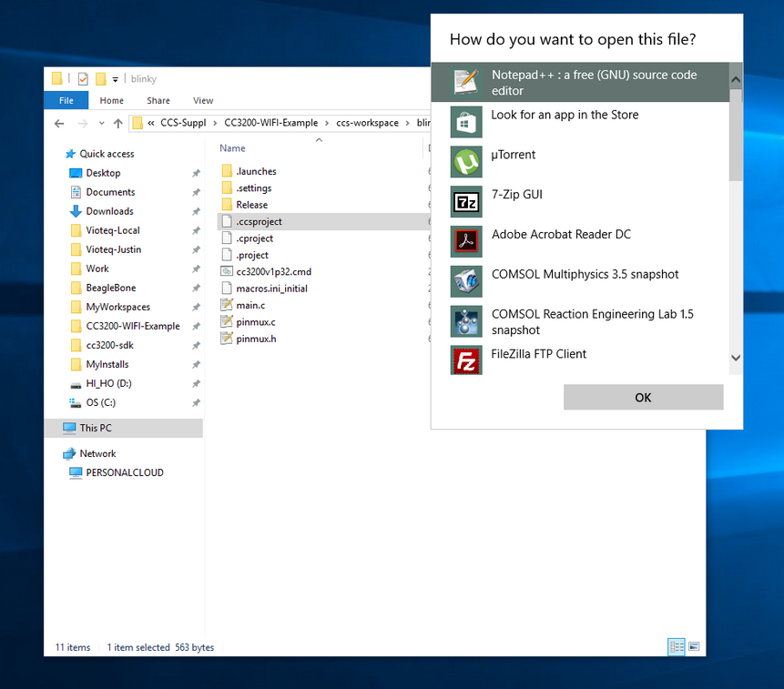The height and width of the screenshot is (689, 784).
Task: Open the Documents folder icon
Action: [76, 192]
